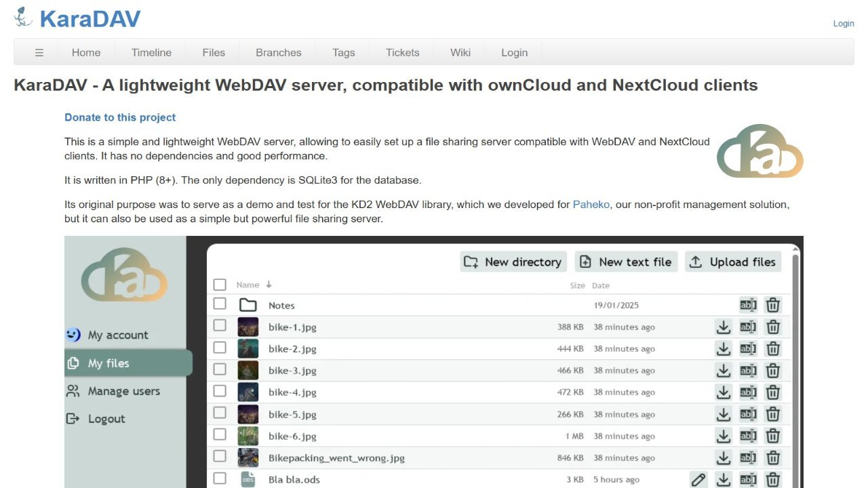
Task: Sort files by the Name column
Action: [254, 285]
